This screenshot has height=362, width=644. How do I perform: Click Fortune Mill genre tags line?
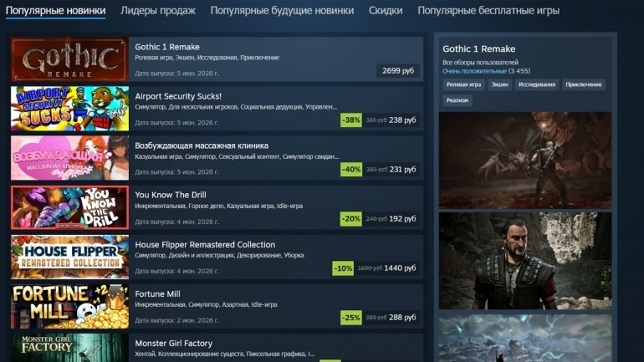tap(207, 304)
